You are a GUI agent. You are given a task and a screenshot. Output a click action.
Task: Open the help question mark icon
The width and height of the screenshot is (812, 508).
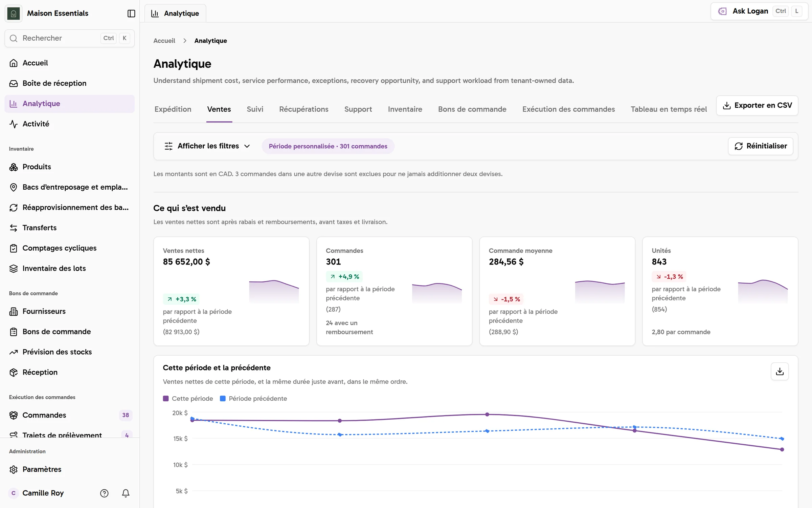click(104, 493)
